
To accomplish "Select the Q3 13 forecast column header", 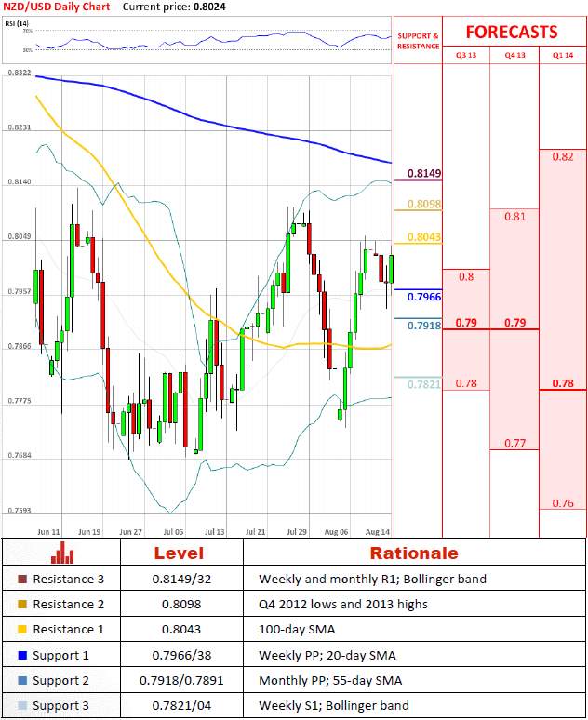I will (465, 55).
